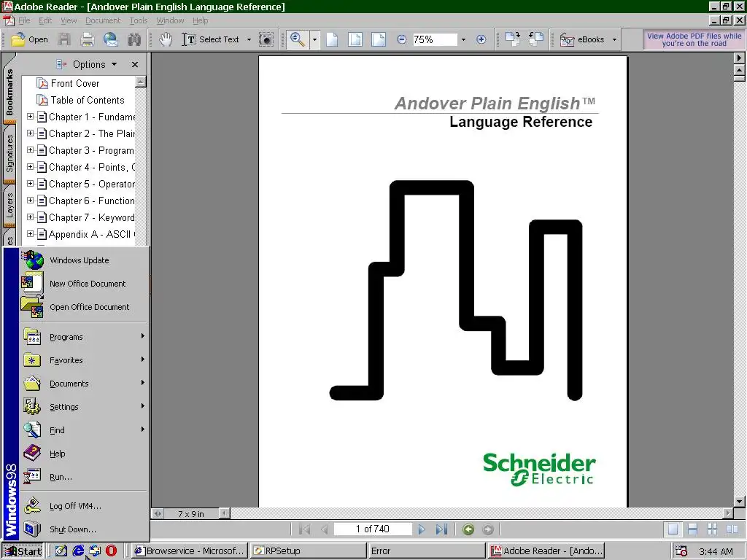Switch to the Signatures side tab

[9, 153]
